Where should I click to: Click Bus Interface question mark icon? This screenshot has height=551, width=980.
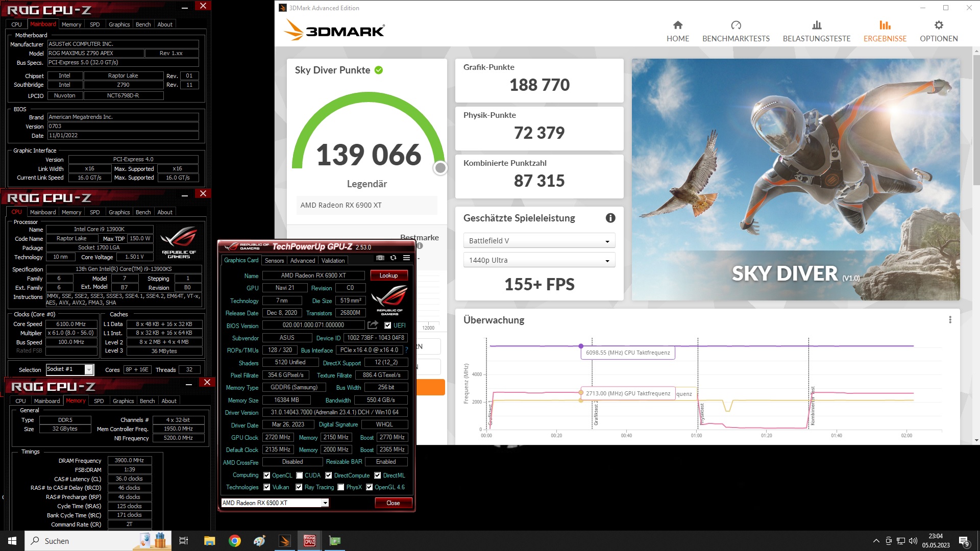(406, 350)
